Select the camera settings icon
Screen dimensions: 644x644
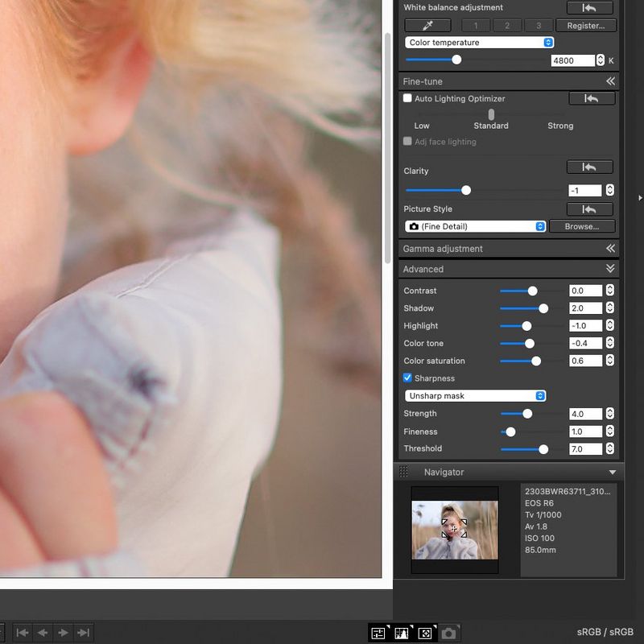[x=450, y=633]
